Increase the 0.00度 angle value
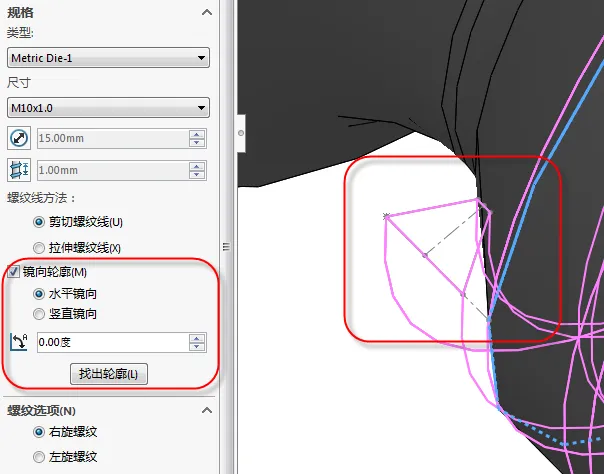This screenshot has width=604, height=474. tap(197, 338)
